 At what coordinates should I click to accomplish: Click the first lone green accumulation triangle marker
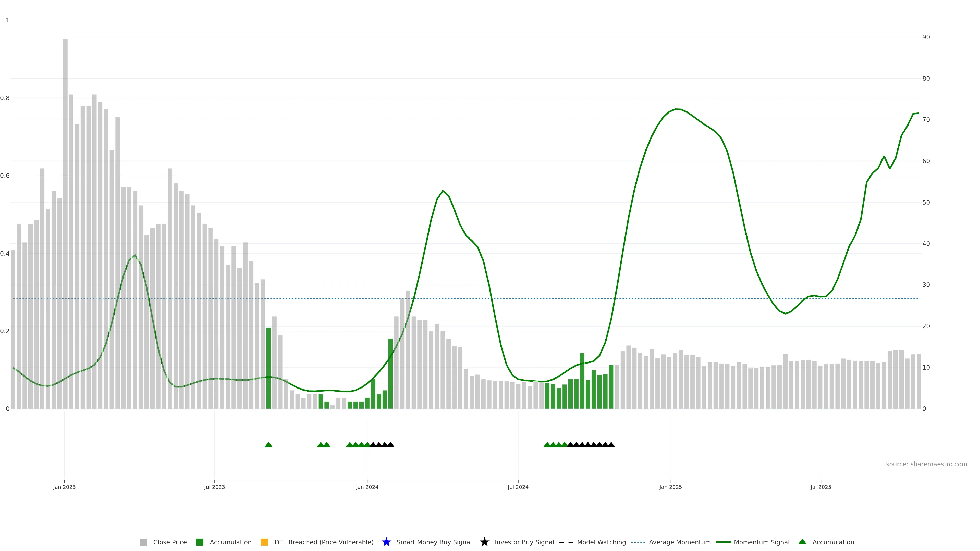[268, 445]
